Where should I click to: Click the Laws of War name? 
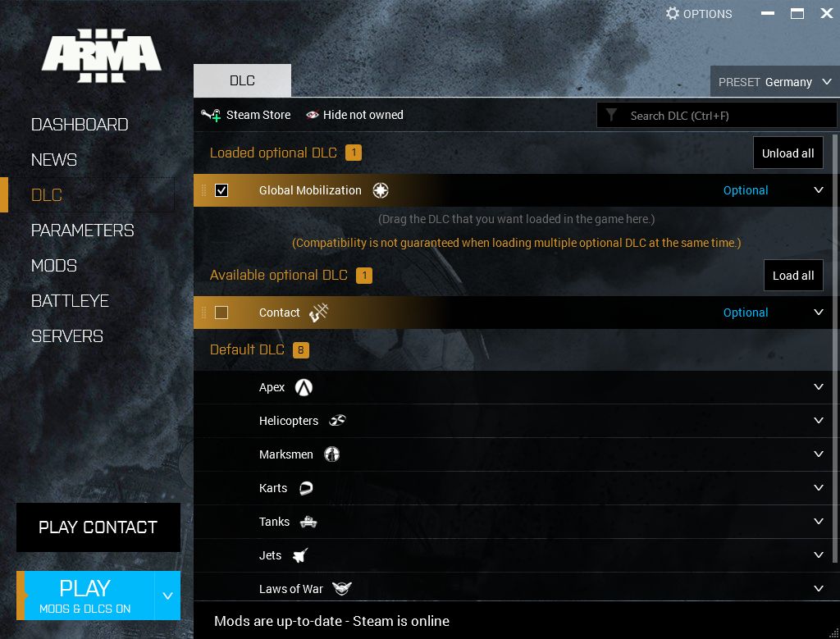tap(291, 589)
